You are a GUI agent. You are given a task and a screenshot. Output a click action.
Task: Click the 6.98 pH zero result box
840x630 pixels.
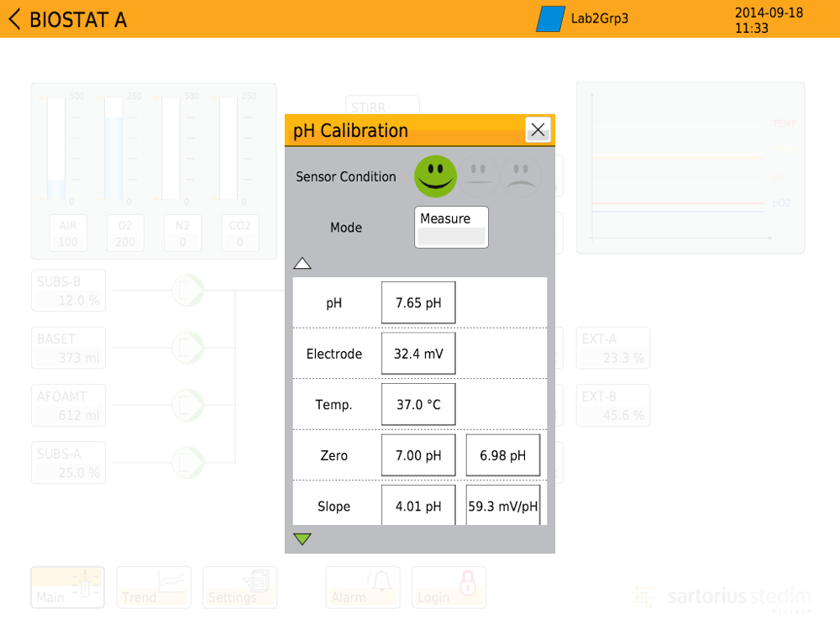[x=502, y=456]
